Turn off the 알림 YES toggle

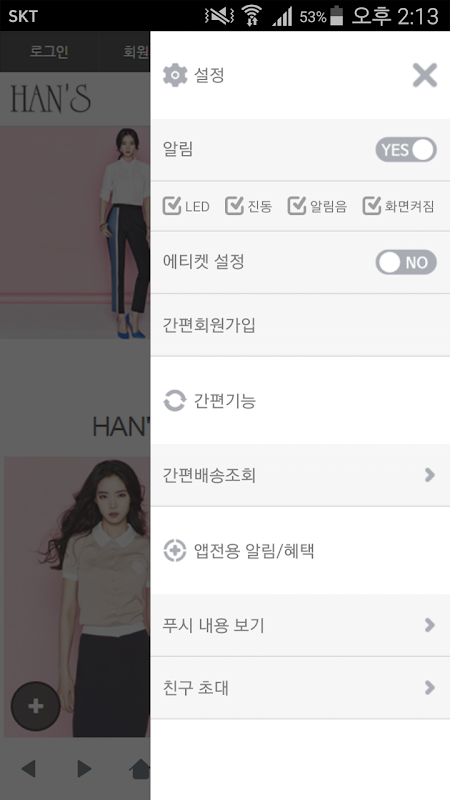[406, 149]
